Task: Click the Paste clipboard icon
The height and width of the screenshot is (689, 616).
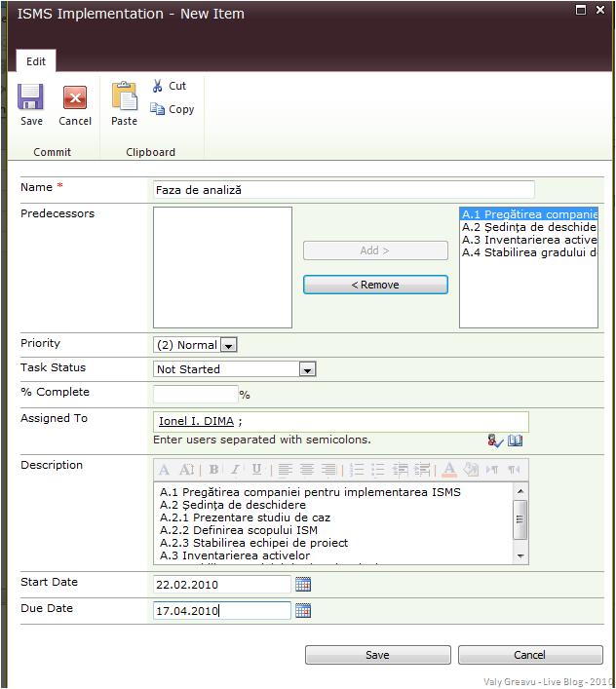Action: (124, 98)
